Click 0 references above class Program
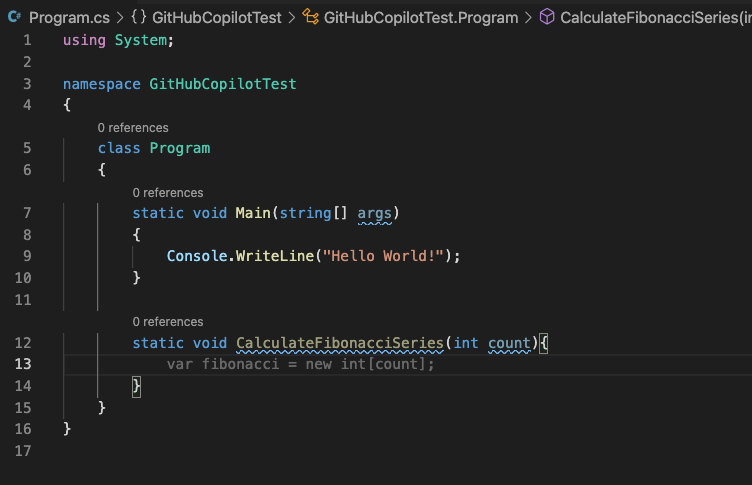This screenshot has width=752, height=485. (x=133, y=128)
